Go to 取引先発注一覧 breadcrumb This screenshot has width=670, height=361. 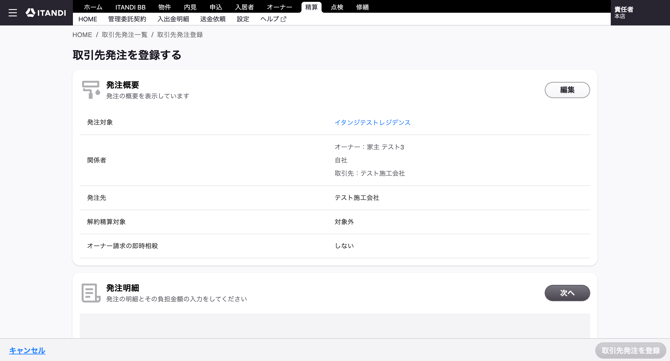(124, 35)
